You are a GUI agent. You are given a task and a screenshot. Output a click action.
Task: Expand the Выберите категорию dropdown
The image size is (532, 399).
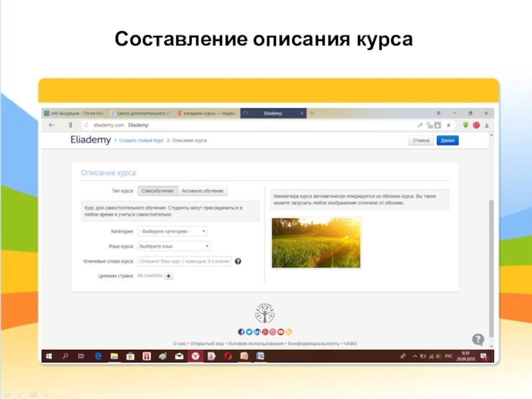[x=172, y=231]
